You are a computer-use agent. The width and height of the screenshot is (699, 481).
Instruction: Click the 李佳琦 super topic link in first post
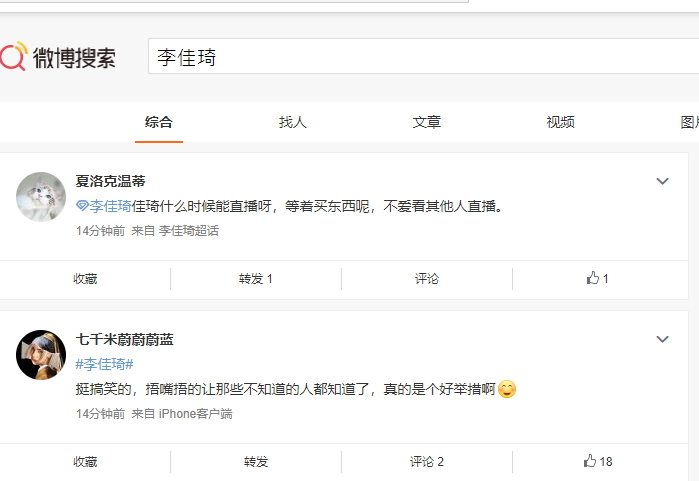click(110, 206)
